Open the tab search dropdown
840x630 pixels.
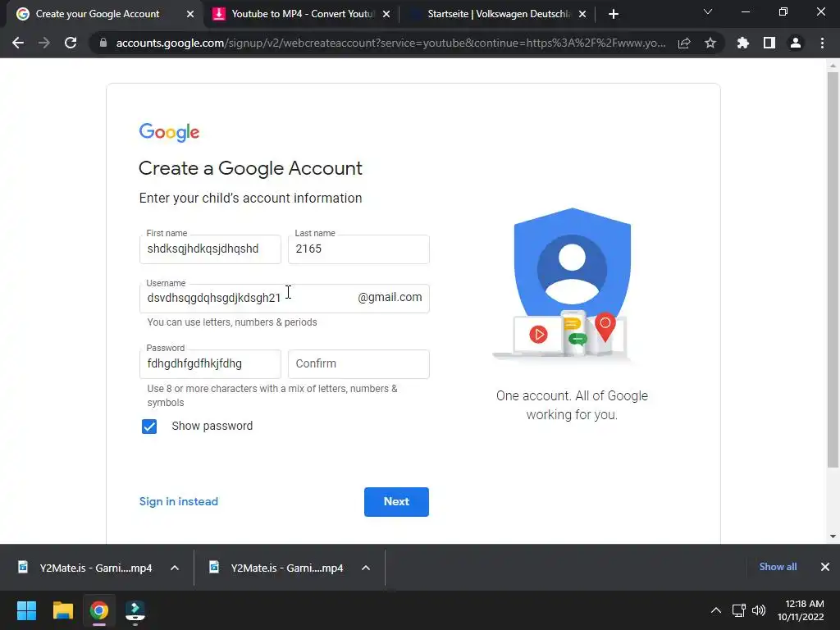coord(708,11)
